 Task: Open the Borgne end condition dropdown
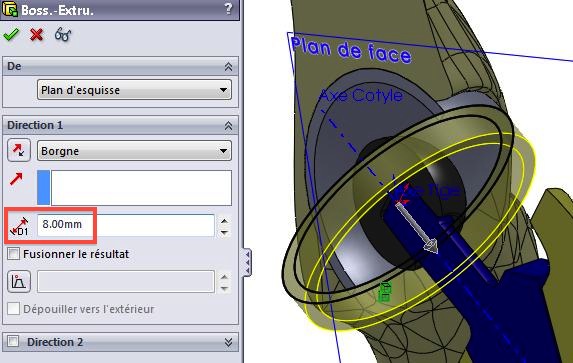pyautogui.click(x=134, y=151)
